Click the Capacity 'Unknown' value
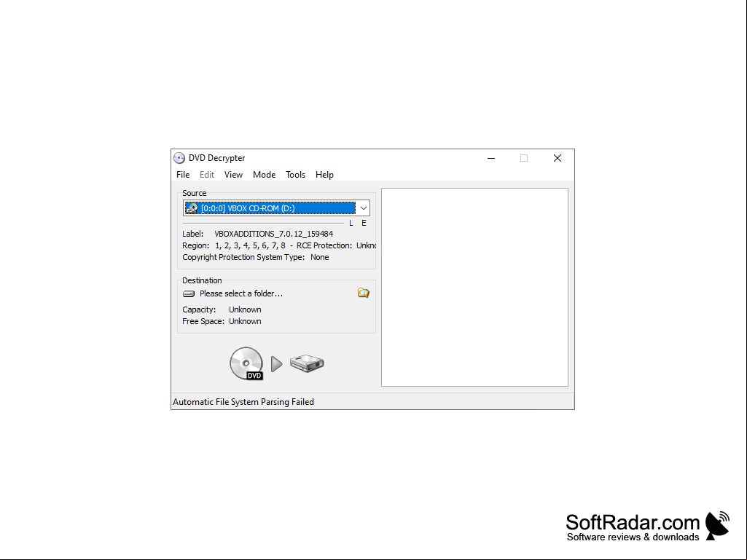The height and width of the screenshot is (560, 747). (245, 309)
